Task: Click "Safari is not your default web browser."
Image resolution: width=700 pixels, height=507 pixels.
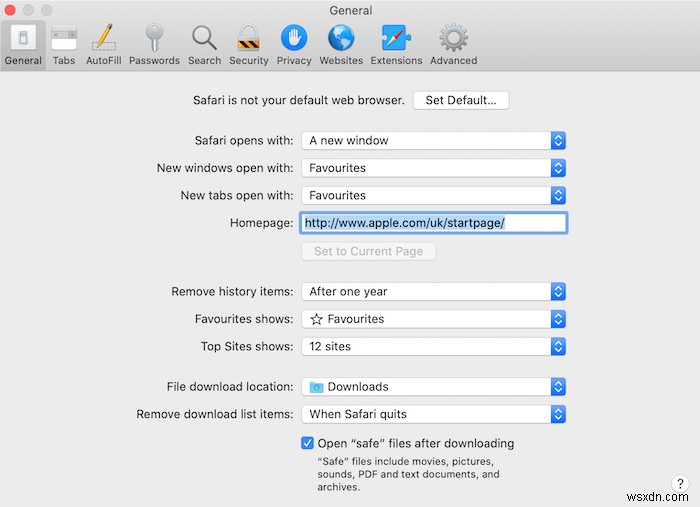Action: [299, 100]
